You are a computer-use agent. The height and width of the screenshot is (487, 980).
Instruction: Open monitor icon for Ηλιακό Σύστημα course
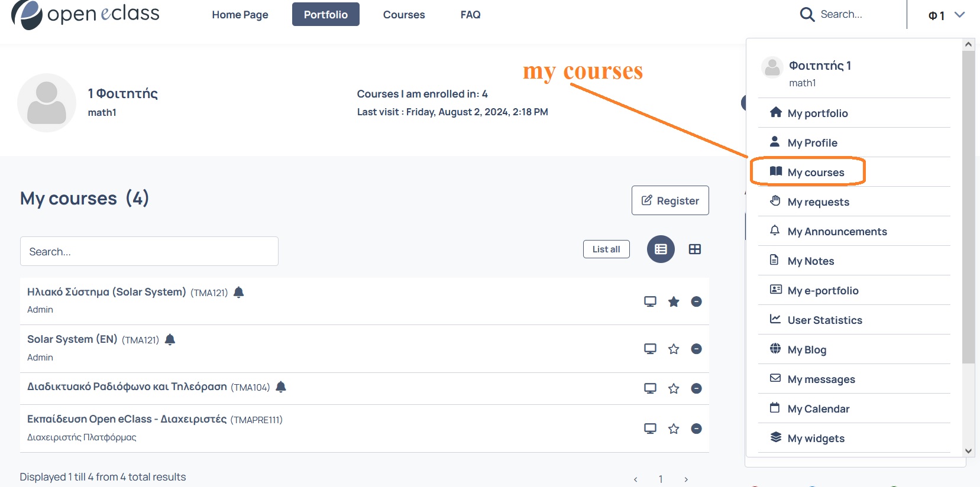coord(650,301)
